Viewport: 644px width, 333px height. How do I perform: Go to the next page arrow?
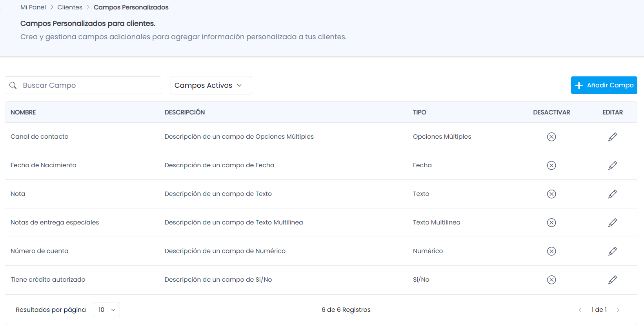click(618, 310)
